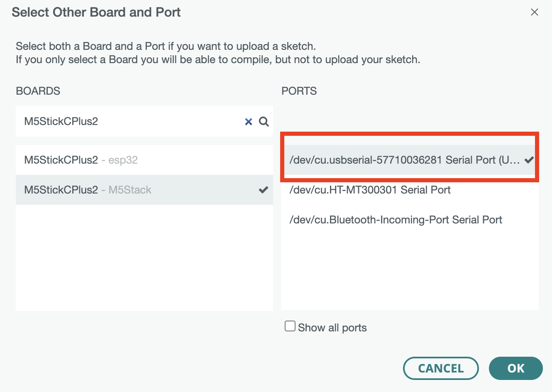
Task: Click the checkmark on usbserial port row
Action: tap(529, 160)
